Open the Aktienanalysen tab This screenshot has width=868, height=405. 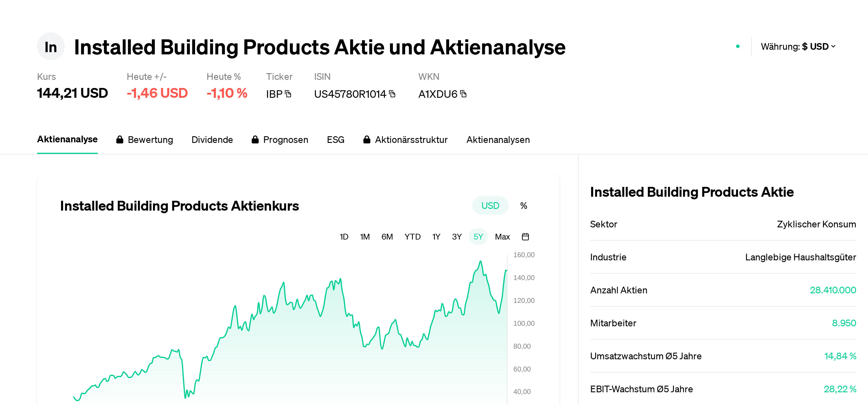click(498, 140)
